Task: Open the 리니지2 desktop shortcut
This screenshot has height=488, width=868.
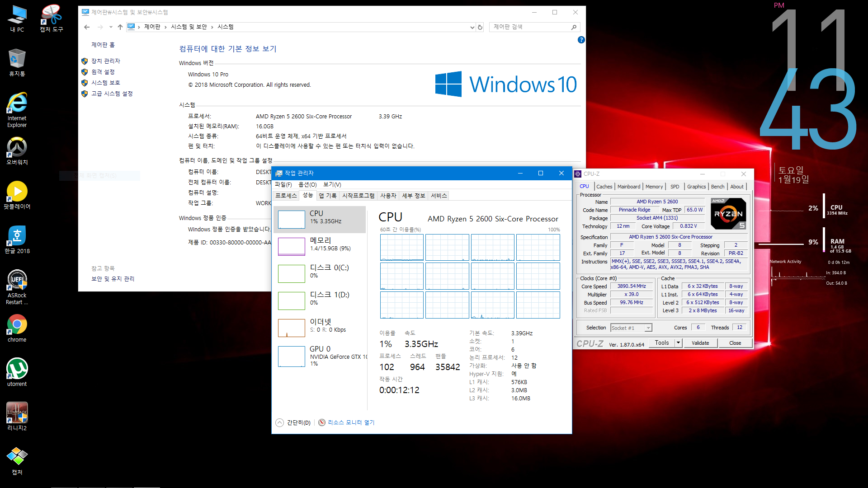Action: pyautogui.click(x=17, y=417)
